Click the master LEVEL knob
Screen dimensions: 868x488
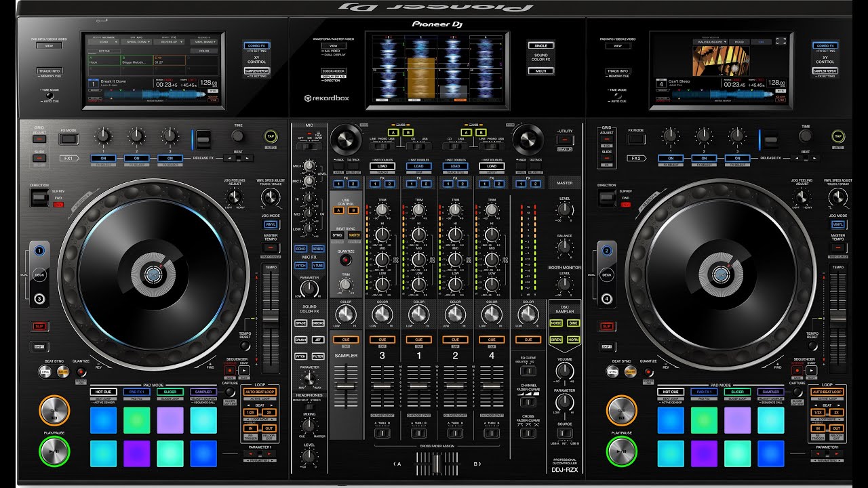pyautogui.click(x=564, y=211)
